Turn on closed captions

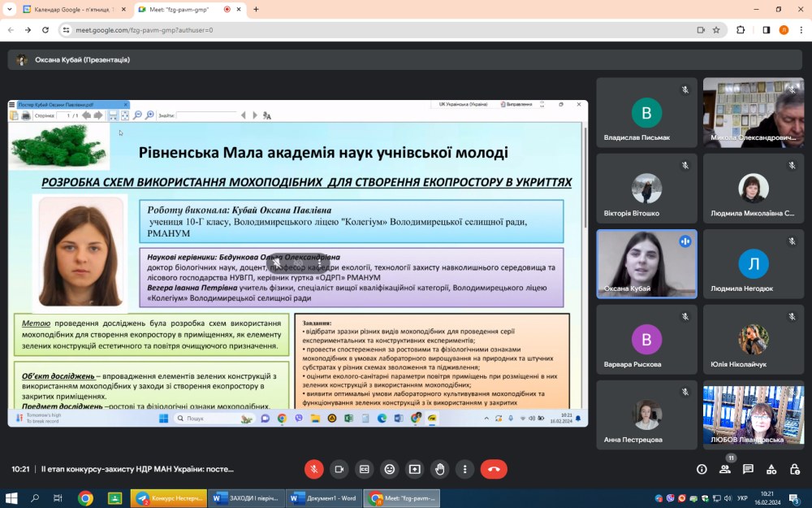pos(365,469)
